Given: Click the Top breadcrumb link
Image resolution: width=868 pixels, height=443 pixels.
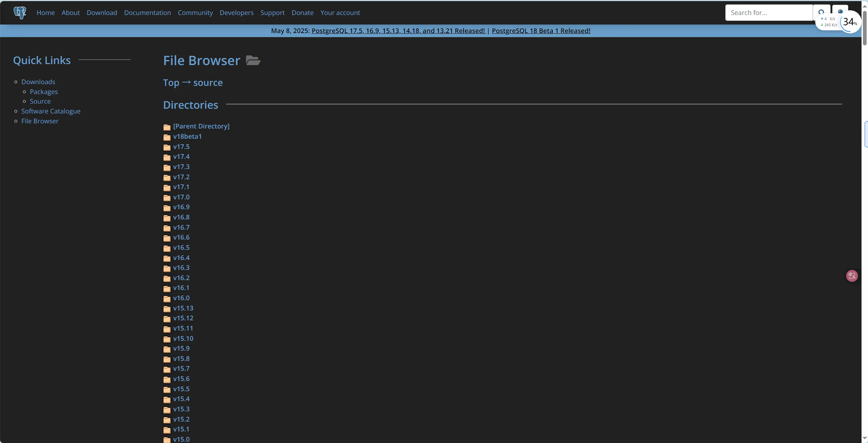Looking at the screenshot, I should click(171, 82).
